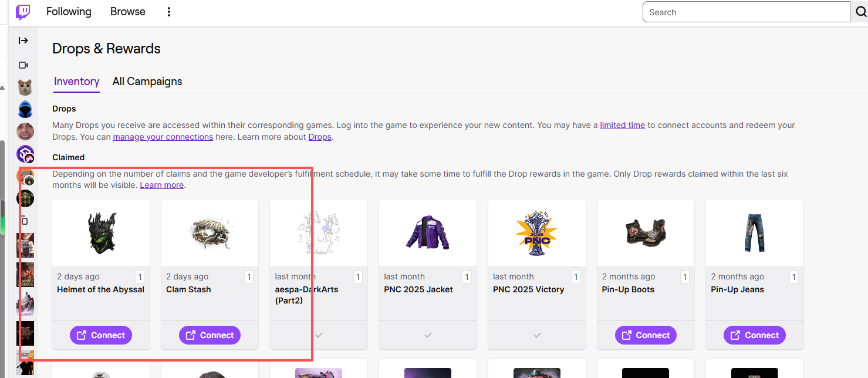
Task: Open the three-dot more options menu
Action: click(169, 12)
